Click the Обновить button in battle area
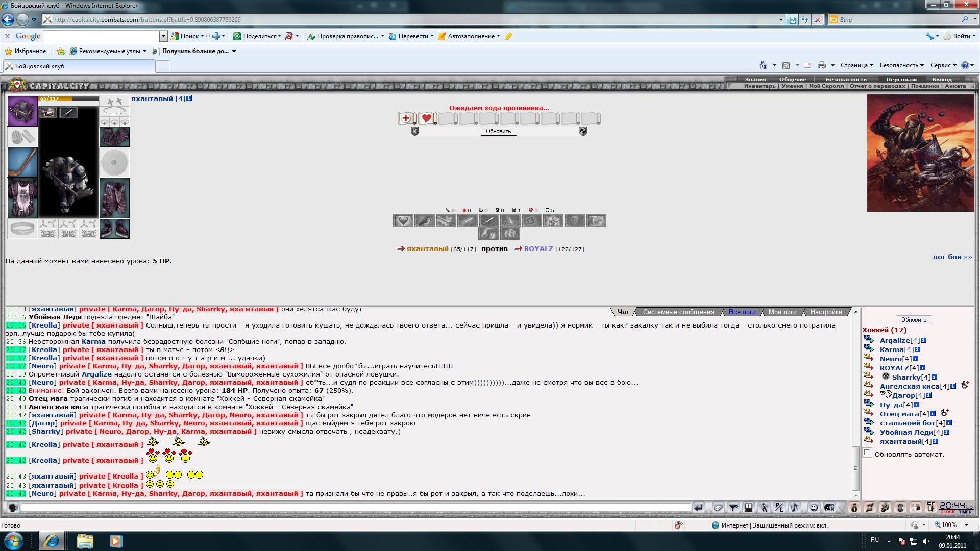Viewport: 980px width, 551px height. tap(498, 131)
